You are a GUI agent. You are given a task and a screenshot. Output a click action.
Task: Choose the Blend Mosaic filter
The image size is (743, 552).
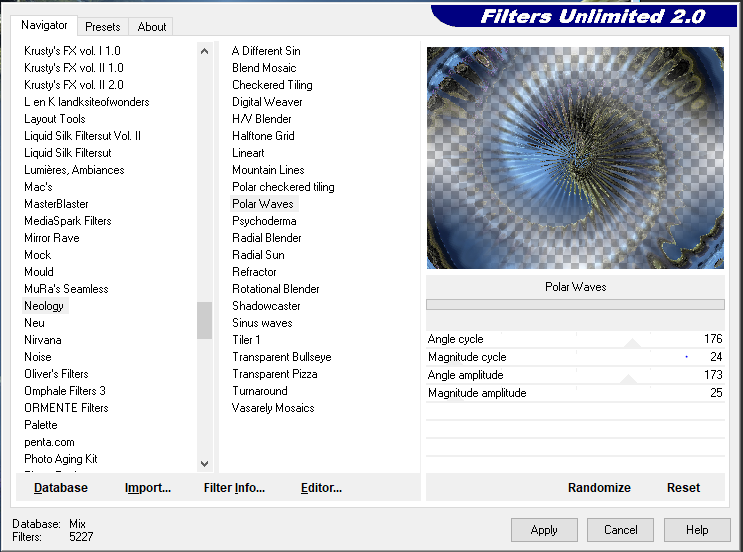coord(264,68)
